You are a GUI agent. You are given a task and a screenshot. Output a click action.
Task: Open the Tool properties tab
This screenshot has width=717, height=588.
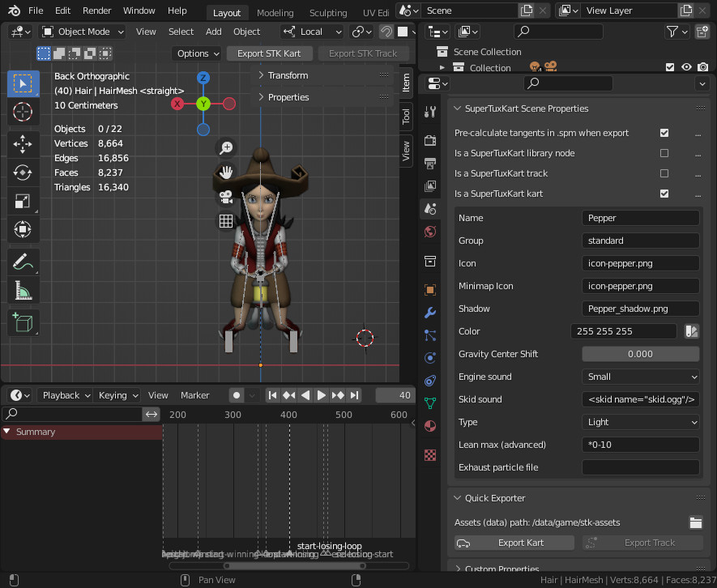tap(430, 112)
